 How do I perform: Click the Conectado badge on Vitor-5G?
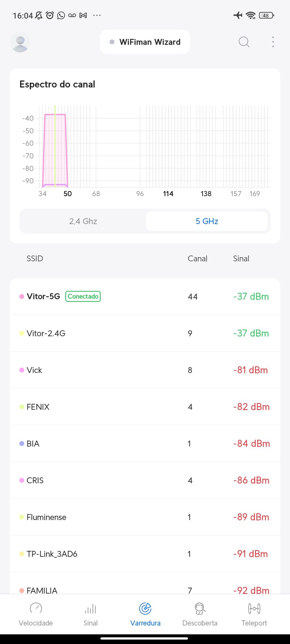(83, 297)
